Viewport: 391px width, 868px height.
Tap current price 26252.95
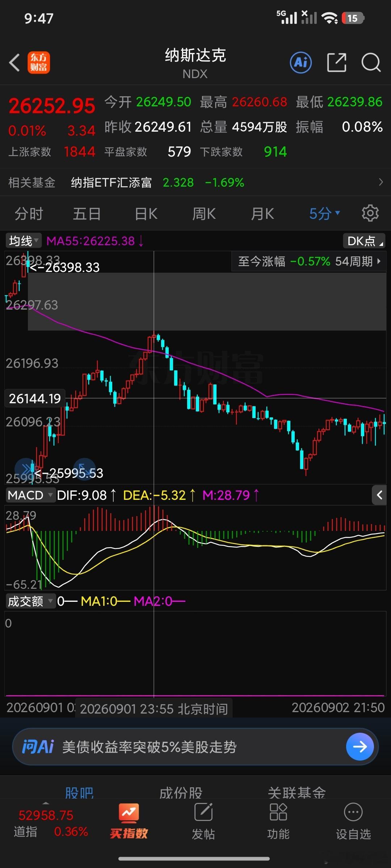coord(52,106)
